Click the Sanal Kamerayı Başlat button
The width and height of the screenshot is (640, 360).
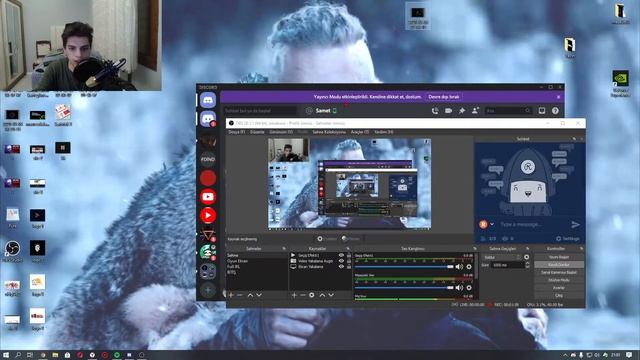[x=559, y=272]
